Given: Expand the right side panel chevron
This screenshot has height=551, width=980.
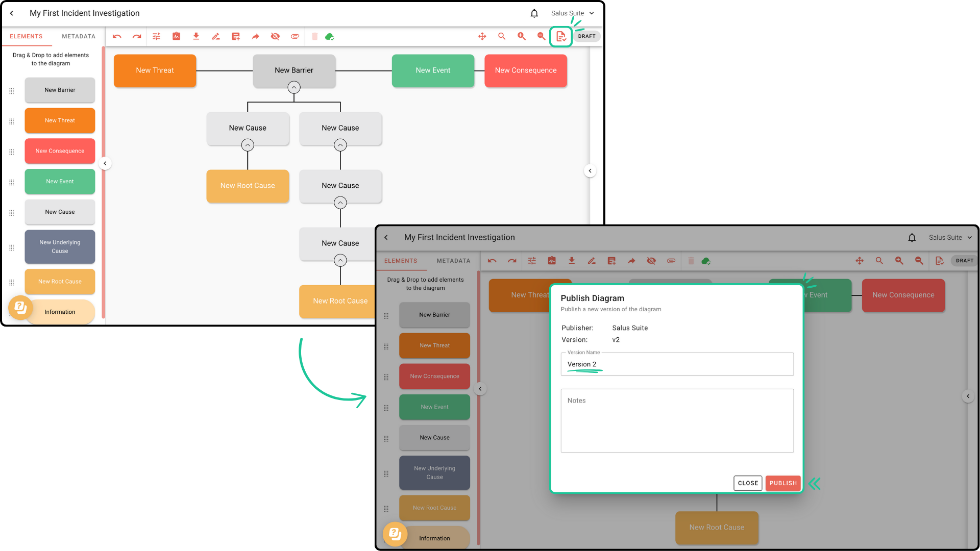Looking at the screenshot, I should tap(590, 171).
